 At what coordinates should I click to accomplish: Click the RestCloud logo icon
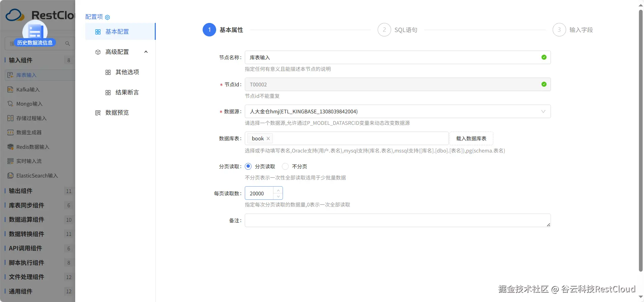(x=15, y=15)
